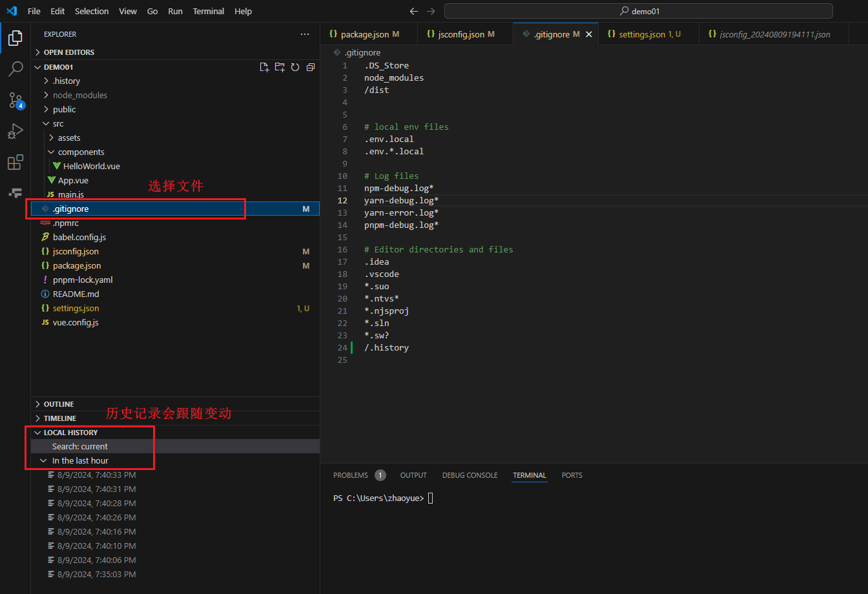Switch to the DEBUG CONSOLE panel tab
The height and width of the screenshot is (594, 868).
[470, 475]
